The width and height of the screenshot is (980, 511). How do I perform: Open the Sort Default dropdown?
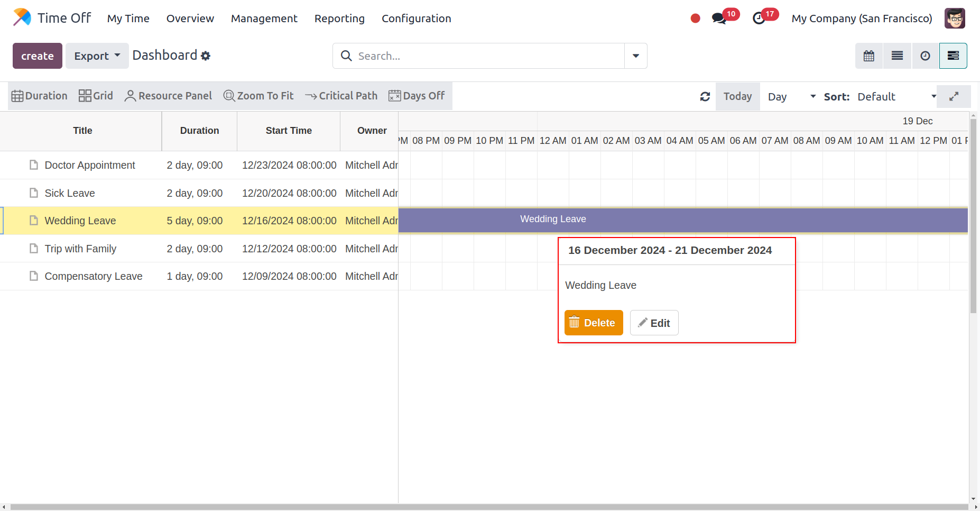coord(896,97)
